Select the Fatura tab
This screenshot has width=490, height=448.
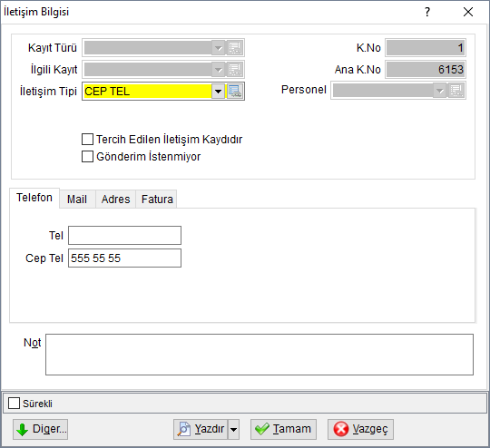[x=157, y=199]
